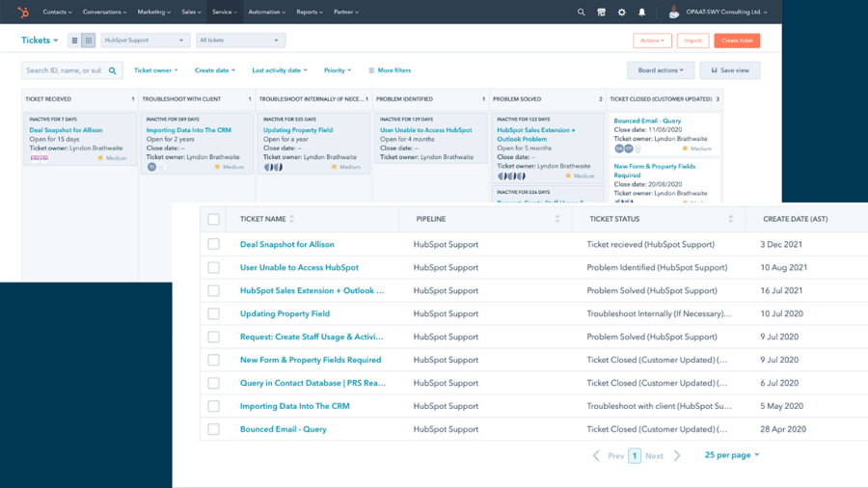Image resolution: width=868 pixels, height=488 pixels.
Task: Open the account name menu
Action: (x=726, y=12)
